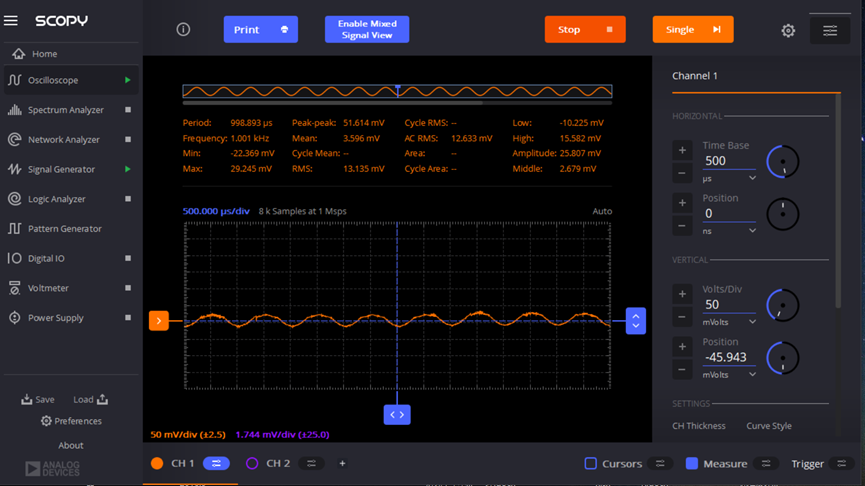Screen dimensions: 865x486
Task: Toggle CH 1 orange enable circle
Action: click(x=157, y=463)
